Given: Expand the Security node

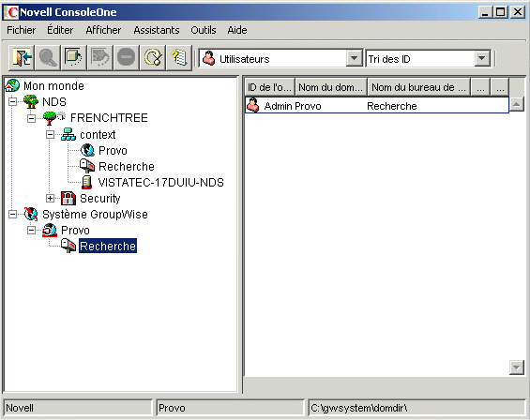Looking at the screenshot, I should coord(50,199).
